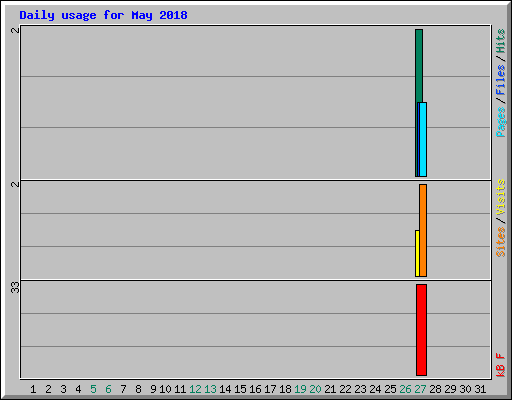Viewport: 512px width, 400px height.
Task: Select the cyan Pages bar for day 27
Action: [x=423, y=139]
